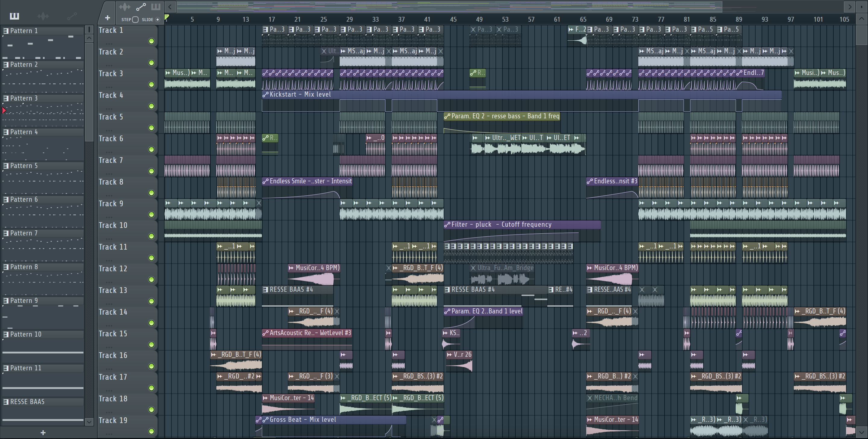
Task: Select the Track 10 name header
Action: click(x=113, y=225)
